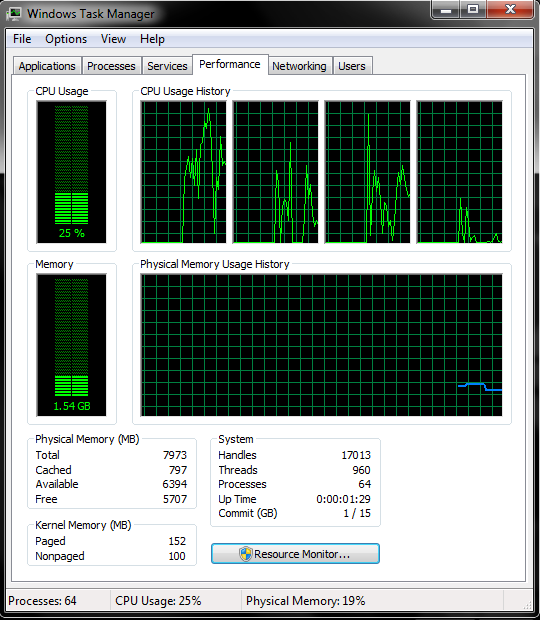Click the fourth CPU usage history graph
Screen dimensions: 540x620
coord(460,172)
